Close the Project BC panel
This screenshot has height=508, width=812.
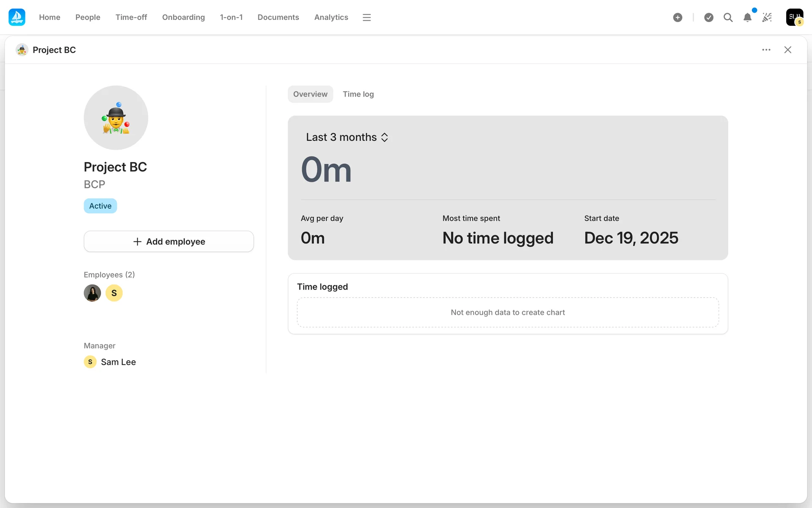[x=787, y=50]
